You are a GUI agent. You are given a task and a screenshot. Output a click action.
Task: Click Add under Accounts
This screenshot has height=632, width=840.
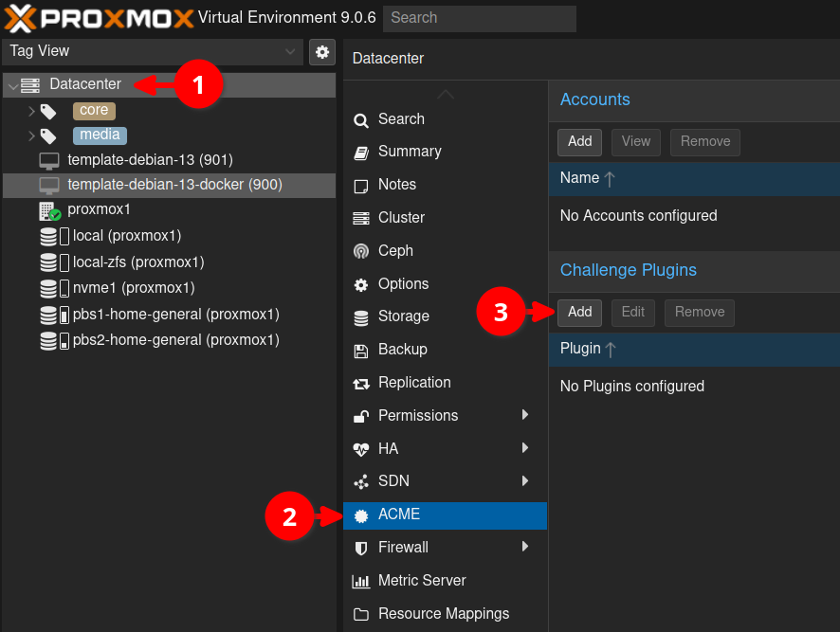click(579, 142)
